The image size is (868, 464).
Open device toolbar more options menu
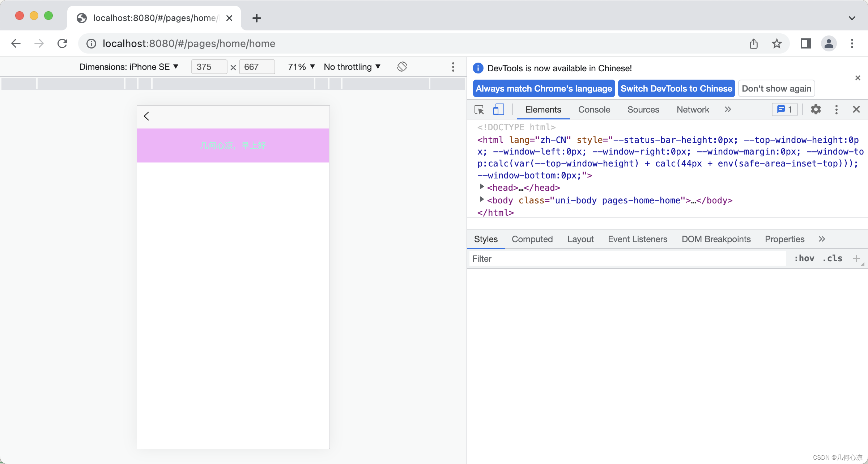coord(453,67)
